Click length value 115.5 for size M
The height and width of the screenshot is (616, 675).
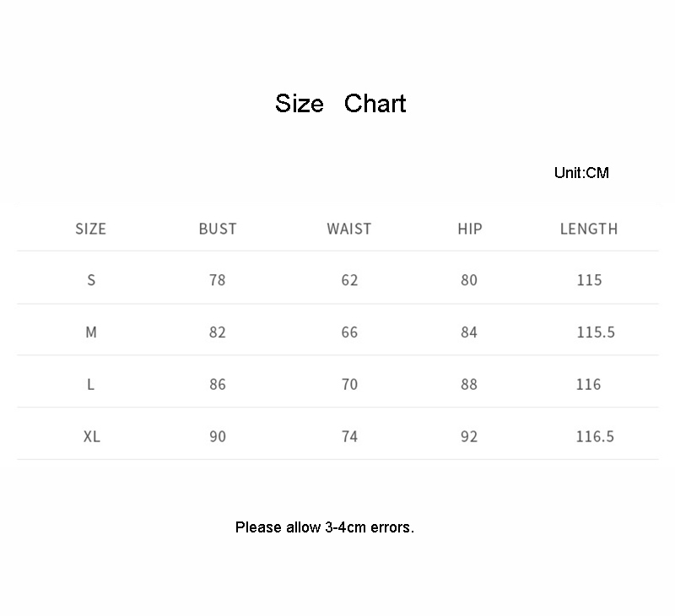point(596,332)
